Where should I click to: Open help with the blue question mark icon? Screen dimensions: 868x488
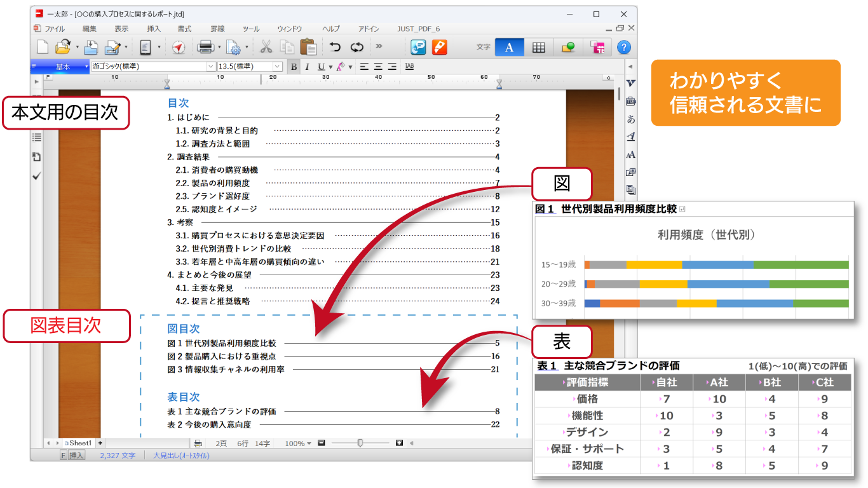[x=624, y=47]
